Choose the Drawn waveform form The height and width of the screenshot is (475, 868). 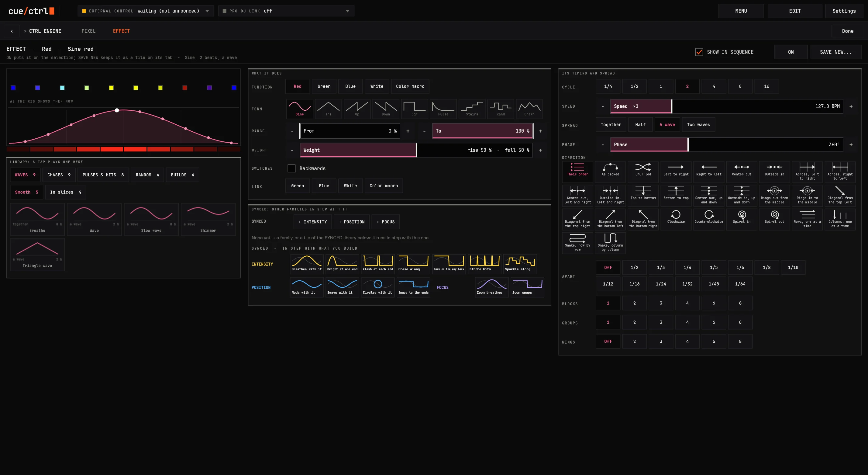(x=529, y=109)
